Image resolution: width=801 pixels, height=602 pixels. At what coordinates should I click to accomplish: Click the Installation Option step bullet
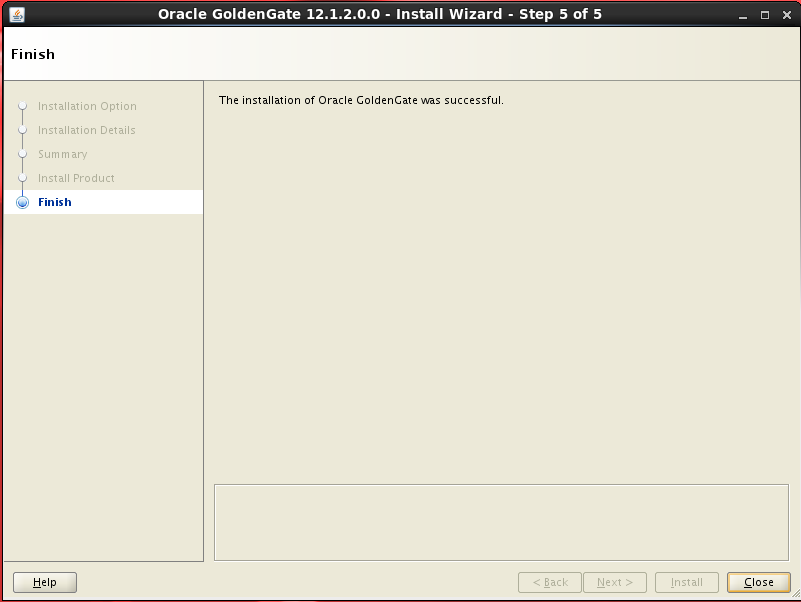point(22,106)
